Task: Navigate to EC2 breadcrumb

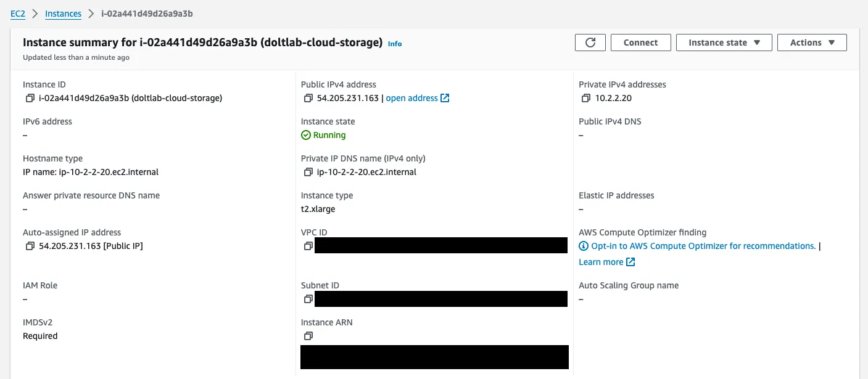Action: [18, 14]
